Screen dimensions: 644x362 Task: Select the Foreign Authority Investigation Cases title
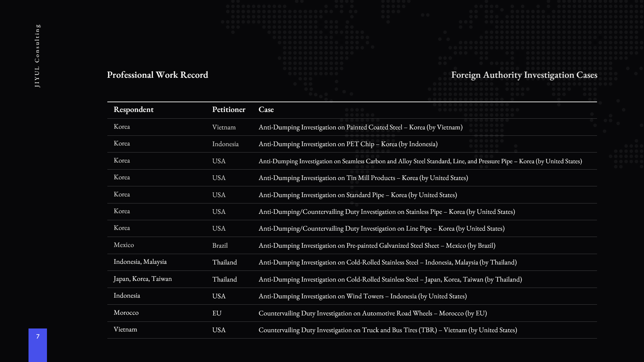(524, 75)
